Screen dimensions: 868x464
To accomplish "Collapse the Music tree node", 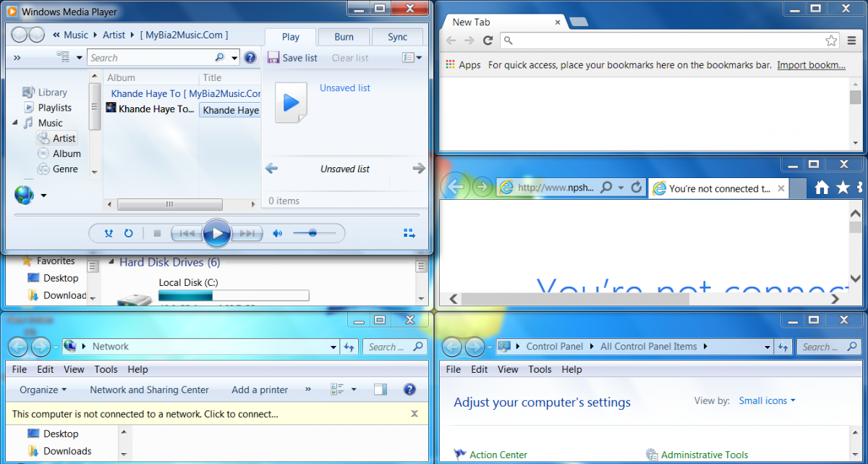I will [16, 123].
